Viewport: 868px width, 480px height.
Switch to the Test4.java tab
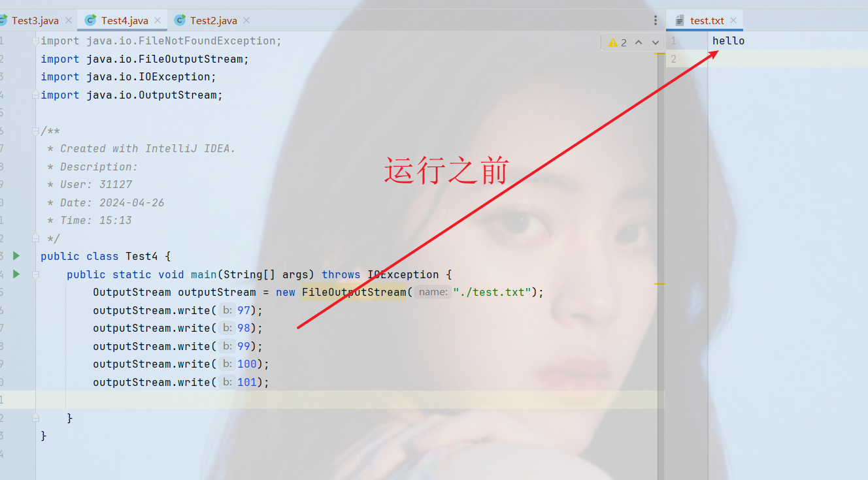[x=124, y=20]
